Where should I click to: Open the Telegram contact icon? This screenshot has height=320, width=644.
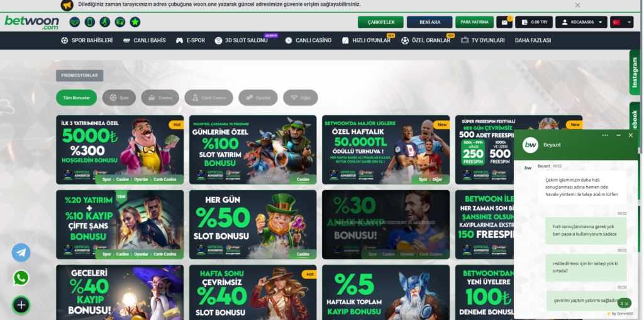point(21,253)
